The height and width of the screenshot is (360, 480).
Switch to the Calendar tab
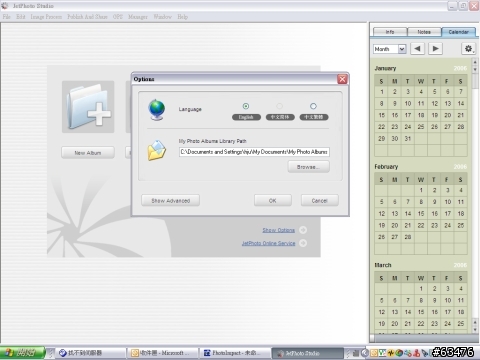tap(459, 32)
